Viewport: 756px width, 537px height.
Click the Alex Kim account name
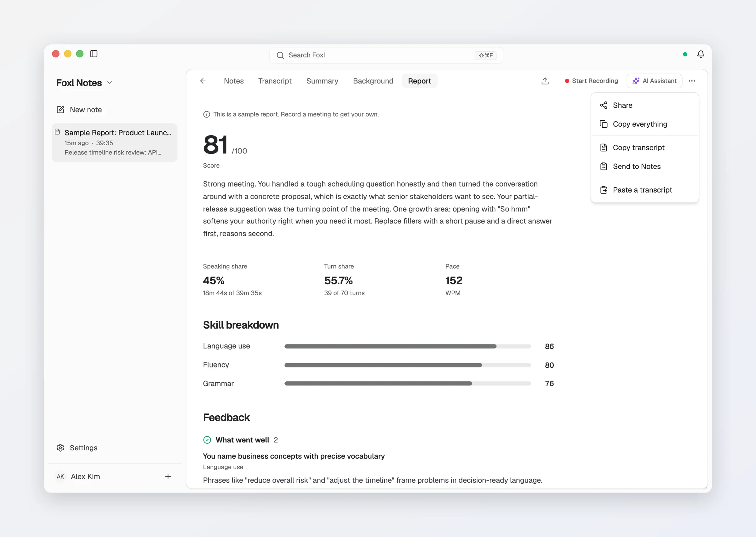85,476
